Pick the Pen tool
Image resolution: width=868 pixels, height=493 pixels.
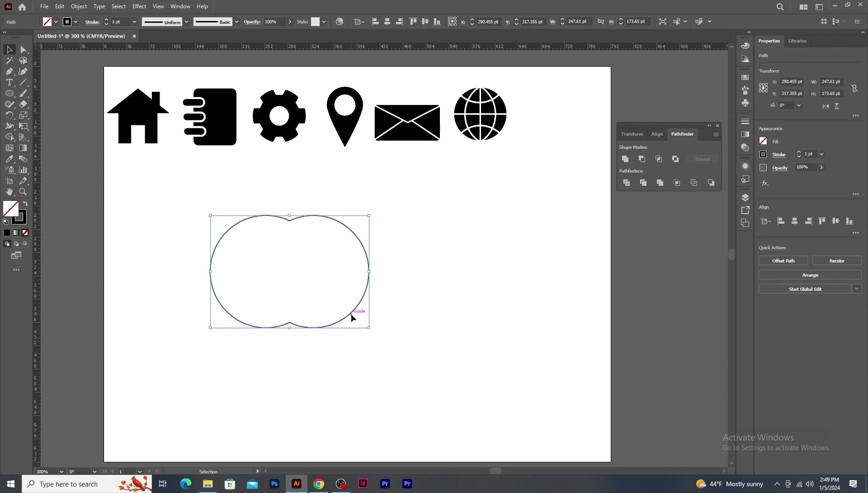click(9, 71)
